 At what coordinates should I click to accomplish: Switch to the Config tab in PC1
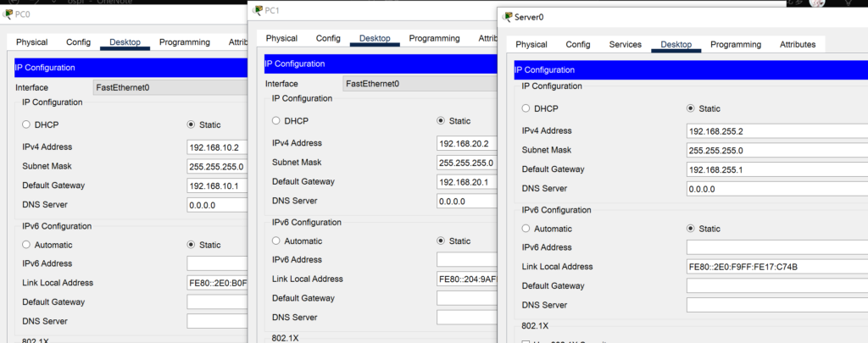click(x=328, y=38)
